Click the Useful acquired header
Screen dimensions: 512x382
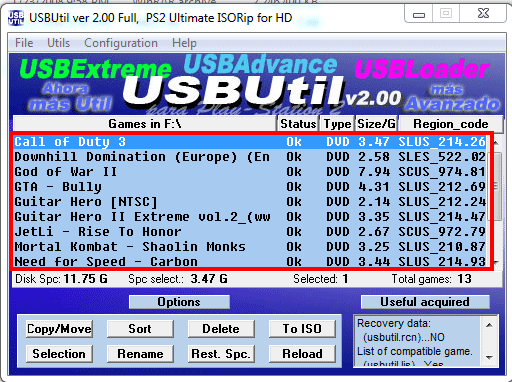pos(425,302)
